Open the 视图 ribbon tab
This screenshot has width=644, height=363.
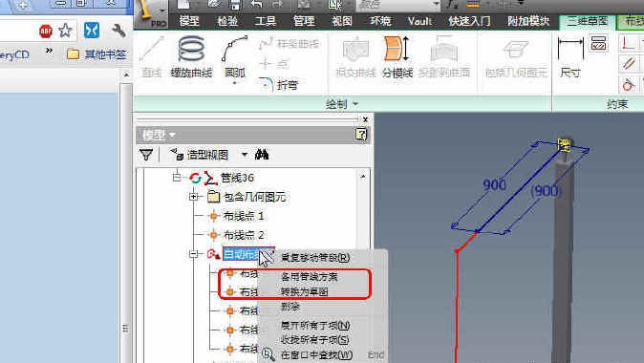click(342, 21)
